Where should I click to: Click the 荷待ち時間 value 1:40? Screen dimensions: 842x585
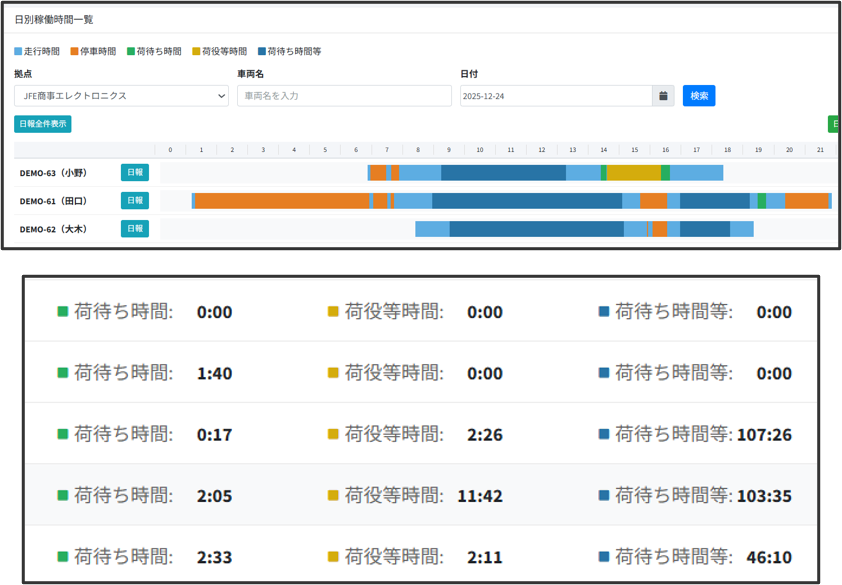coord(214,373)
